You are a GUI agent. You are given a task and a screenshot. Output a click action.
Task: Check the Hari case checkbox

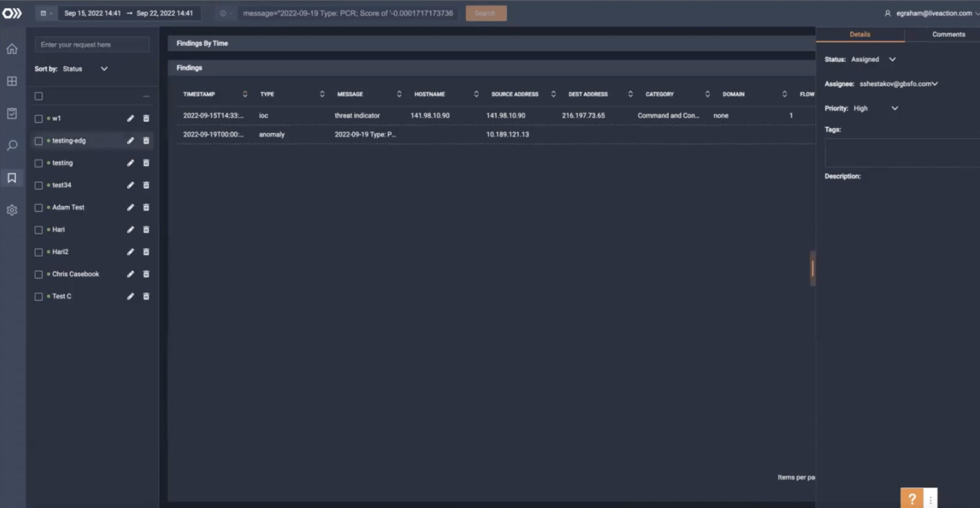pyautogui.click(x=39, y=230)
